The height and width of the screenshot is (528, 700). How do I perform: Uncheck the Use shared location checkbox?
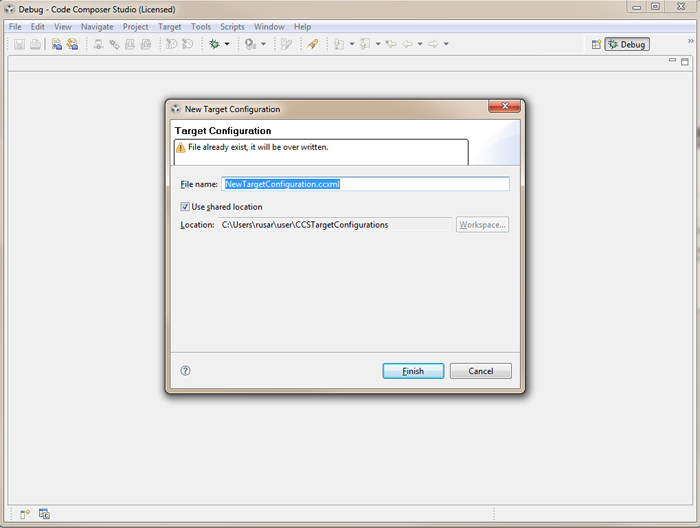click(185, 207)
